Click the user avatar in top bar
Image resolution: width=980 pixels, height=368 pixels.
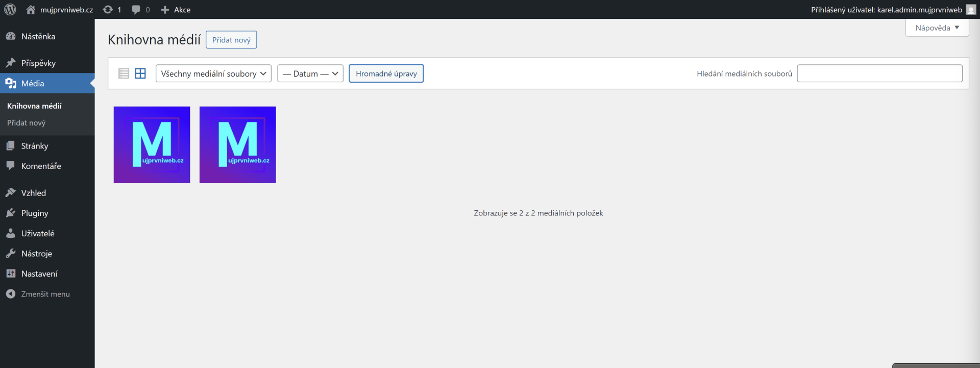click(x=971, y=10)
